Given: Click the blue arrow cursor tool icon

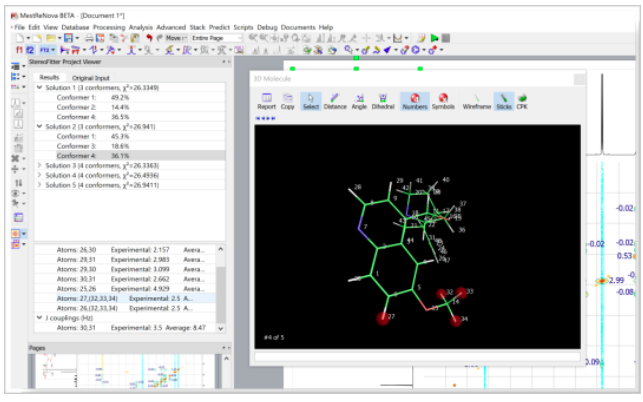Looking at the screenshot, I should pos(388,50).
